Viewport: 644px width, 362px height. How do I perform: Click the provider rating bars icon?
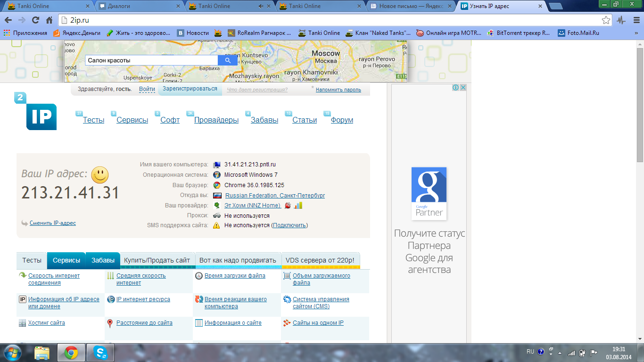coord(298,206)
